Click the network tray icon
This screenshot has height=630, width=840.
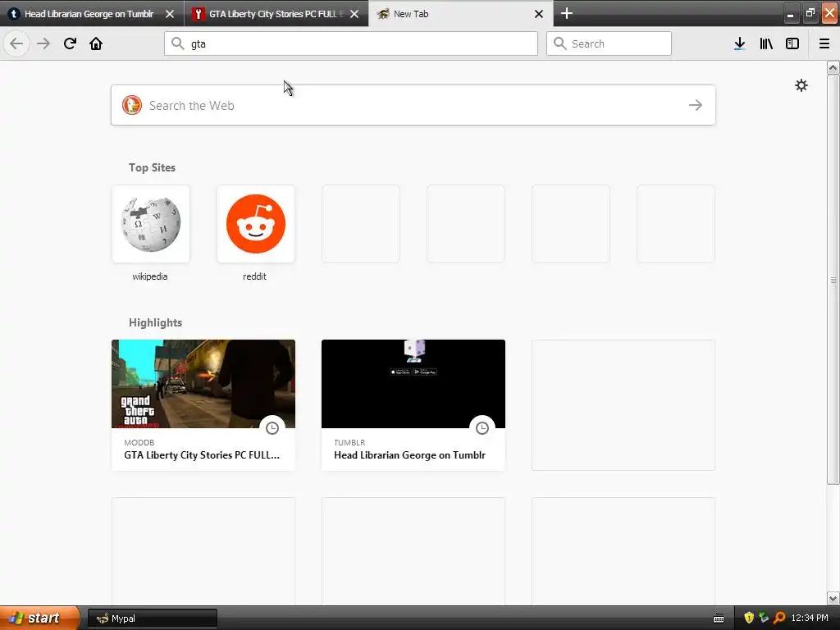(x=764, y=618)
